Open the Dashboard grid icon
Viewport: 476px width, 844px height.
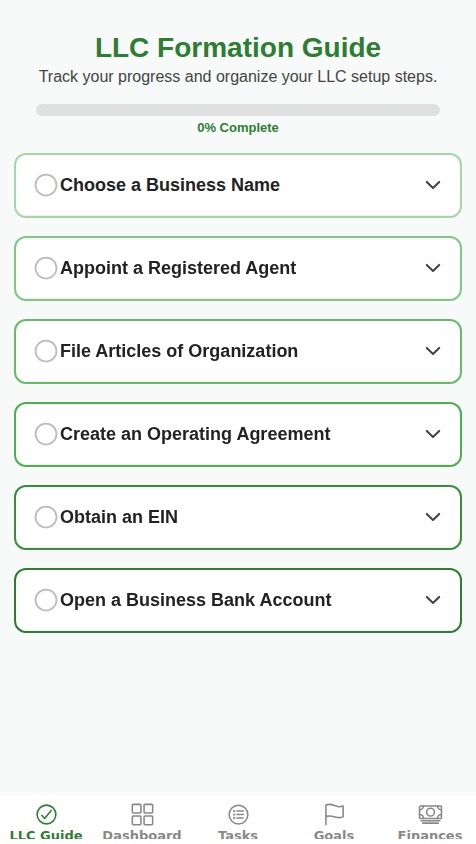point(142,814)
